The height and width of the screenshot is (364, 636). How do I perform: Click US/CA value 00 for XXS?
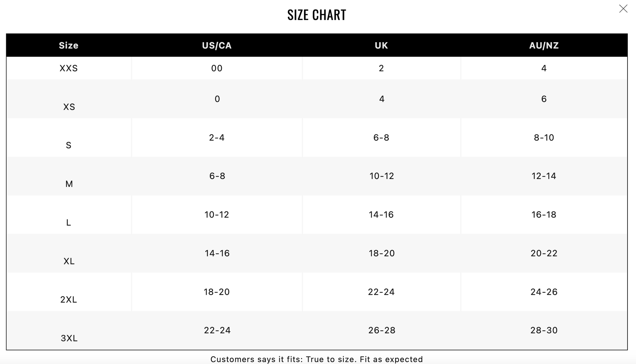[217, 68]
